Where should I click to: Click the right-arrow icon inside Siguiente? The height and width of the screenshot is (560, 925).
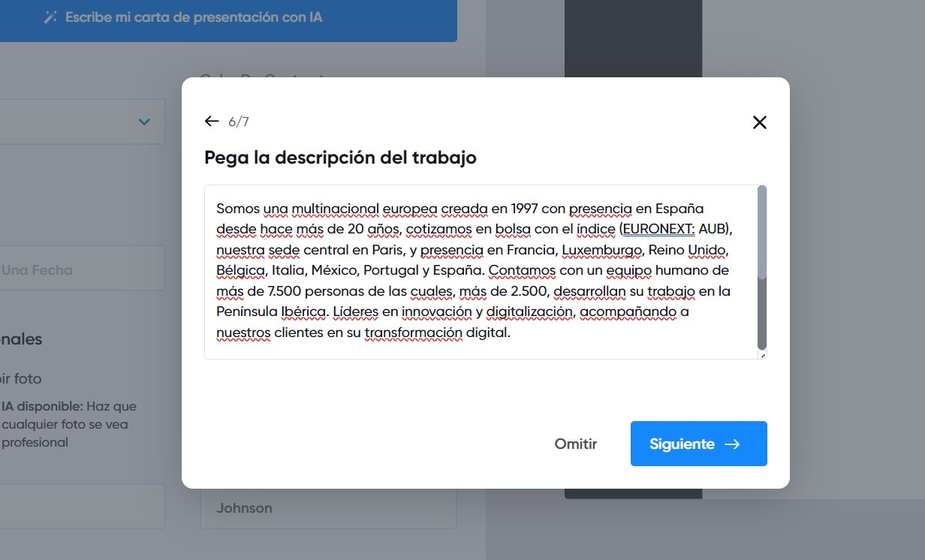click(x=731, y=444)
